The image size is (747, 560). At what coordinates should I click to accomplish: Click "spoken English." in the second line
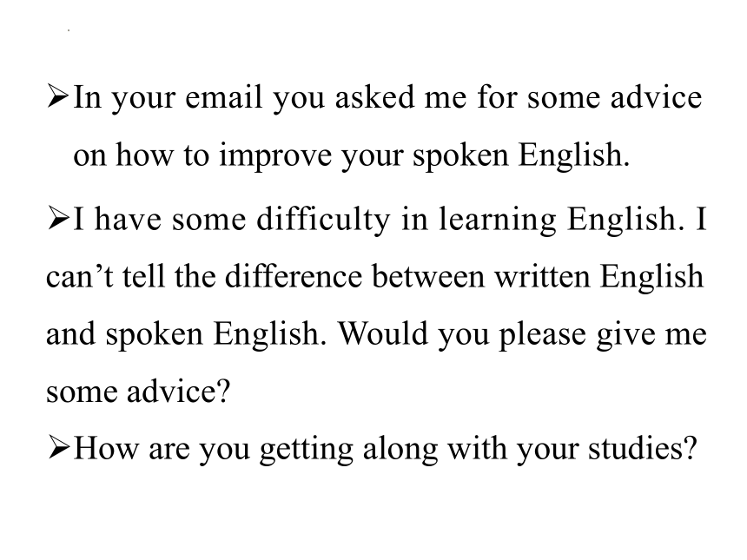[521, 155]
